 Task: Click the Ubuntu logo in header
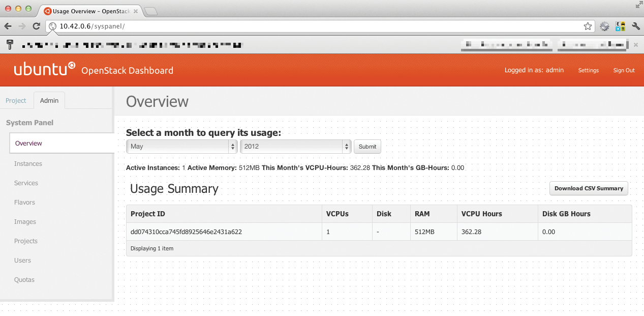tap(45, 69)
